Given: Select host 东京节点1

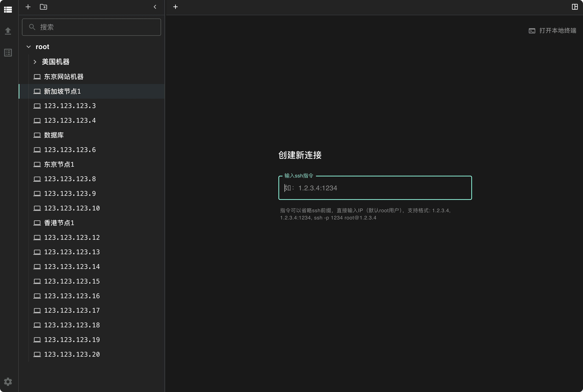Looking at the screenshot, I should pos(92,164).
